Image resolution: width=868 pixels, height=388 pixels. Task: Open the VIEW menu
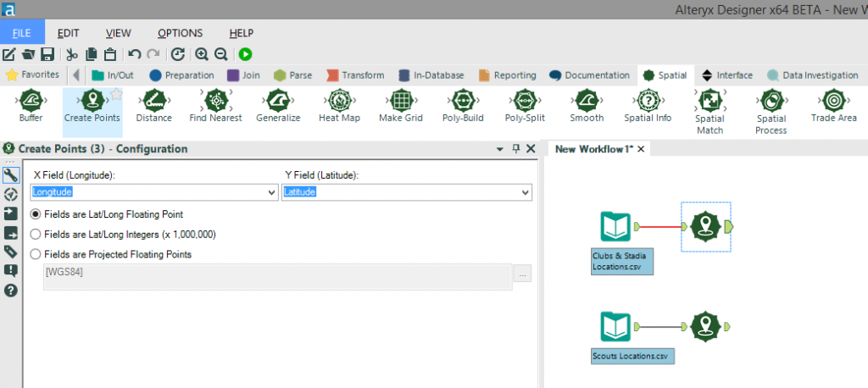119,33
